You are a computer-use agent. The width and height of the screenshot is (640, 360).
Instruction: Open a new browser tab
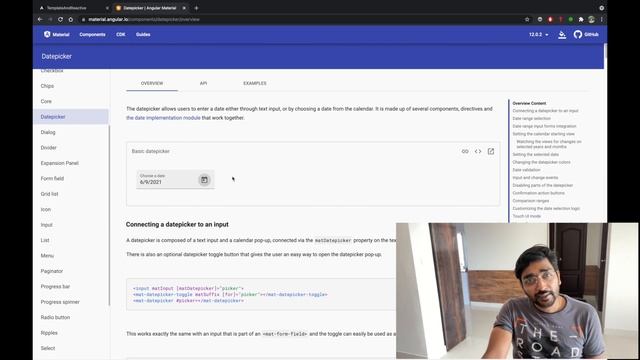(x=196, y=8)
